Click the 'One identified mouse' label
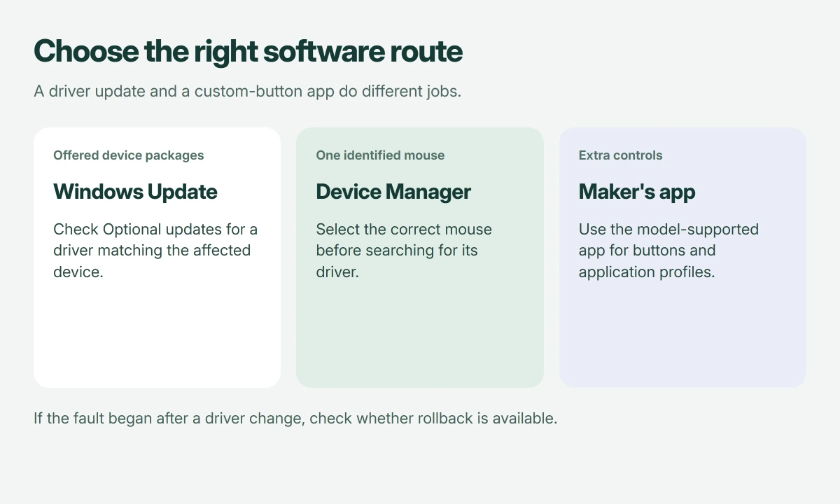This screenshot has width=840, height=504. coord(380,155)
